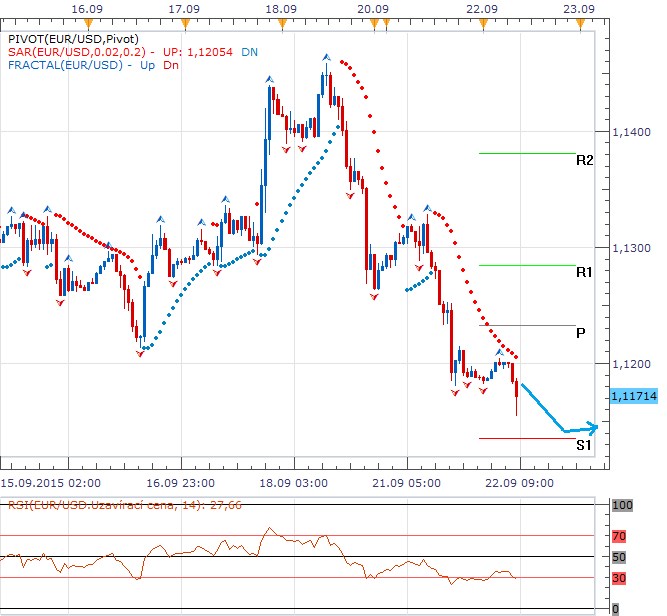Select the S1 support level label
The image size is (667, 616).
click(584, 445)
